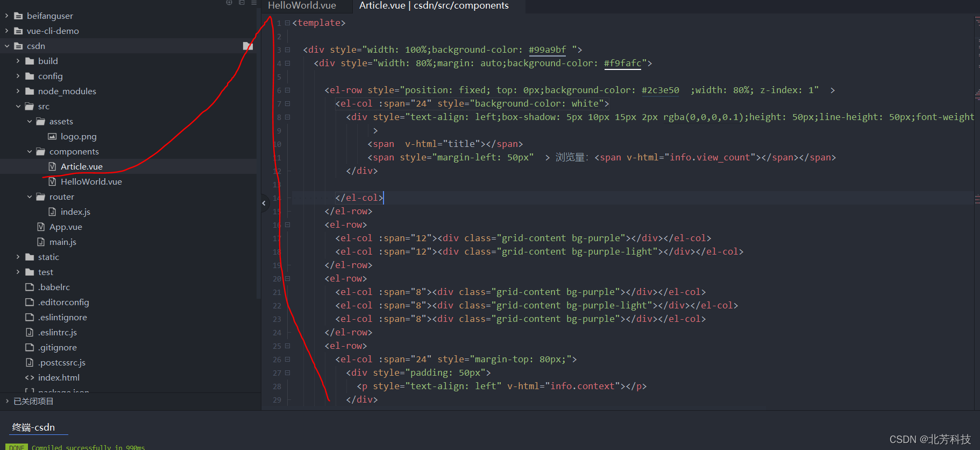Click the #2c3e50 color value in code

pyautogui.click(x=660, y=90)
